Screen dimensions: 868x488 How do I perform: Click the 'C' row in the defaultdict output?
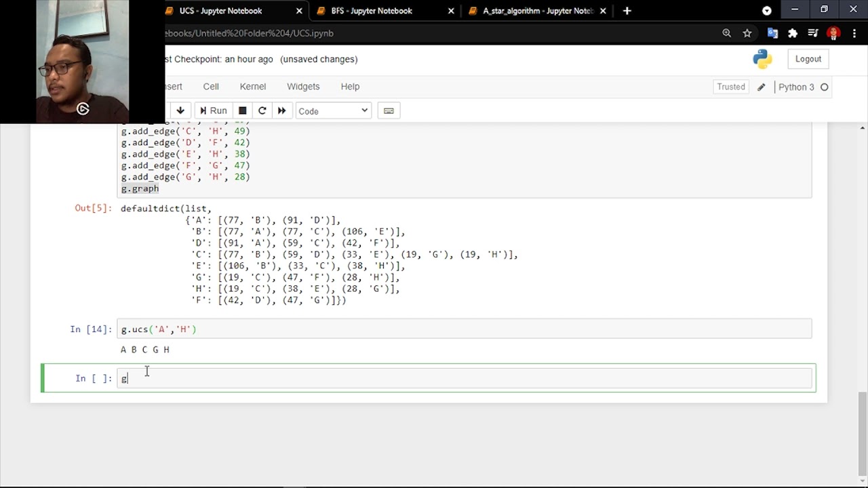355,254
